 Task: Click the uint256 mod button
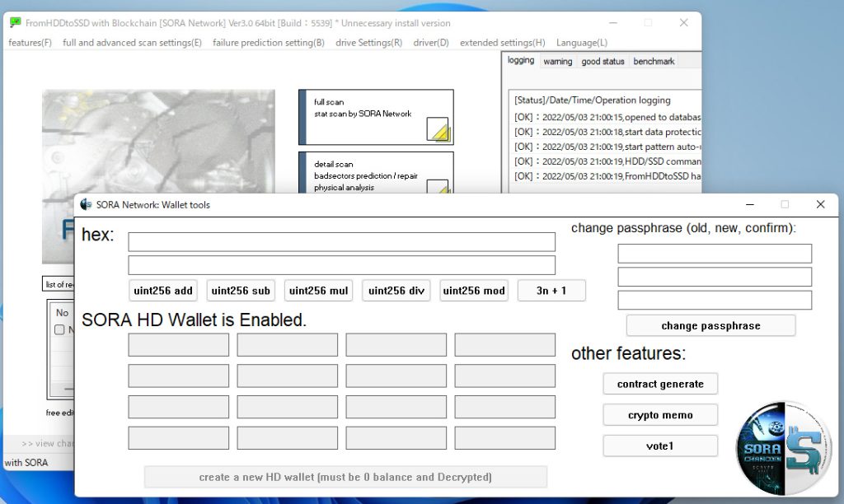[x=474, y=291]
